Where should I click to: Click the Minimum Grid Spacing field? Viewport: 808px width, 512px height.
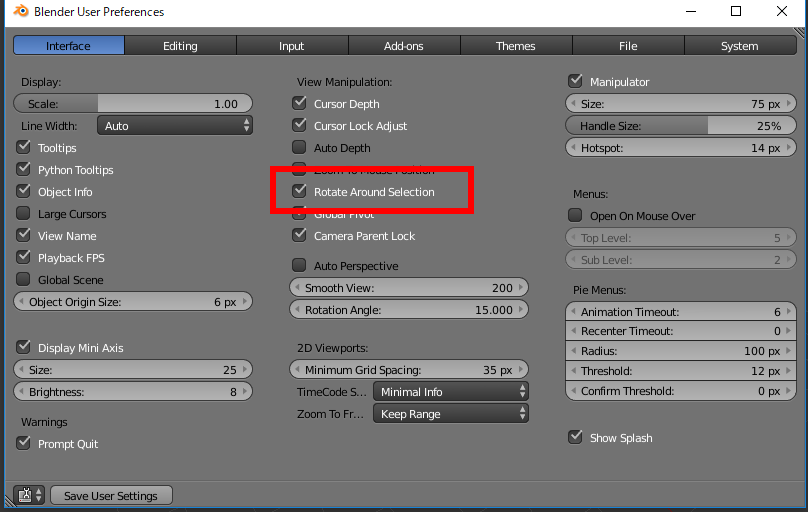(409, 369)
